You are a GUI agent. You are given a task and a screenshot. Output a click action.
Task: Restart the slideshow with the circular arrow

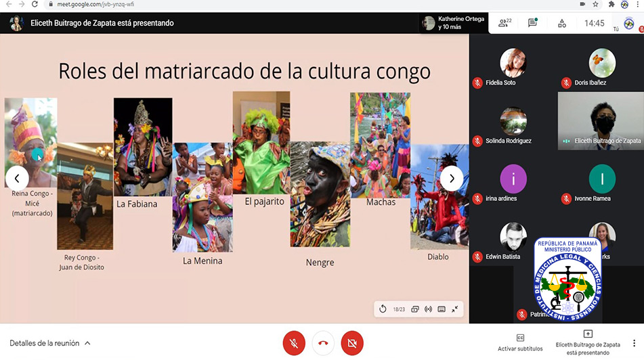pyautogui.click(x=383, y=309)
